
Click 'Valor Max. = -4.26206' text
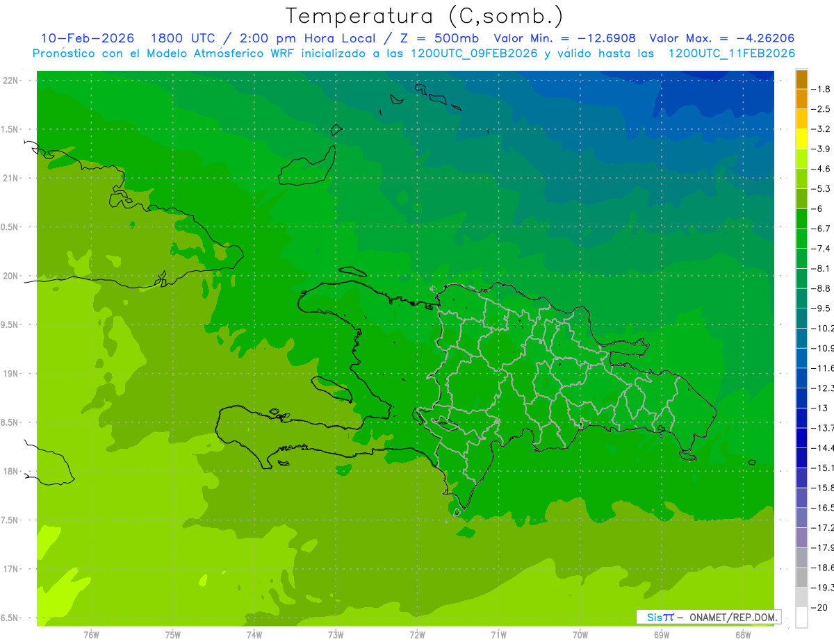click(722, 38)
